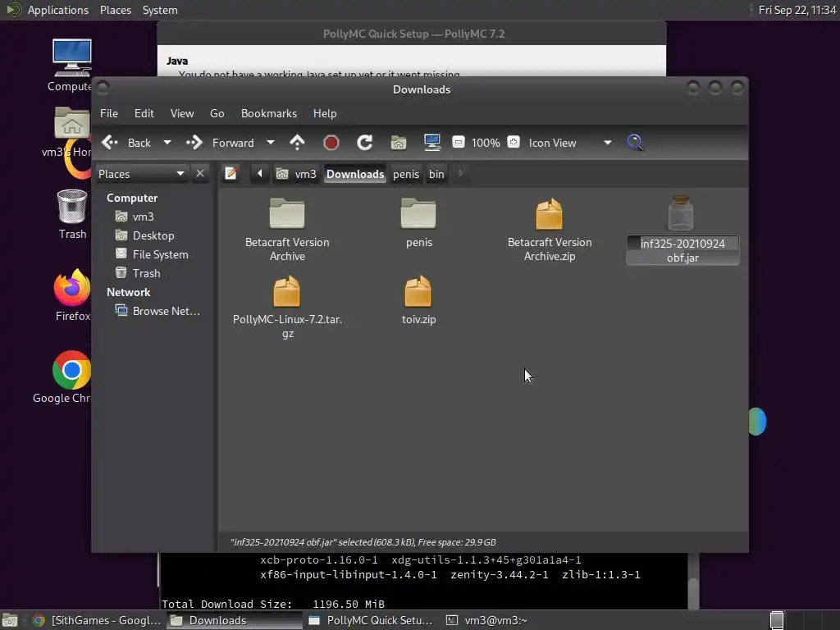
Task: Open the Bookmarks menu
Action: pyautogui.click(x=269, y=113)
